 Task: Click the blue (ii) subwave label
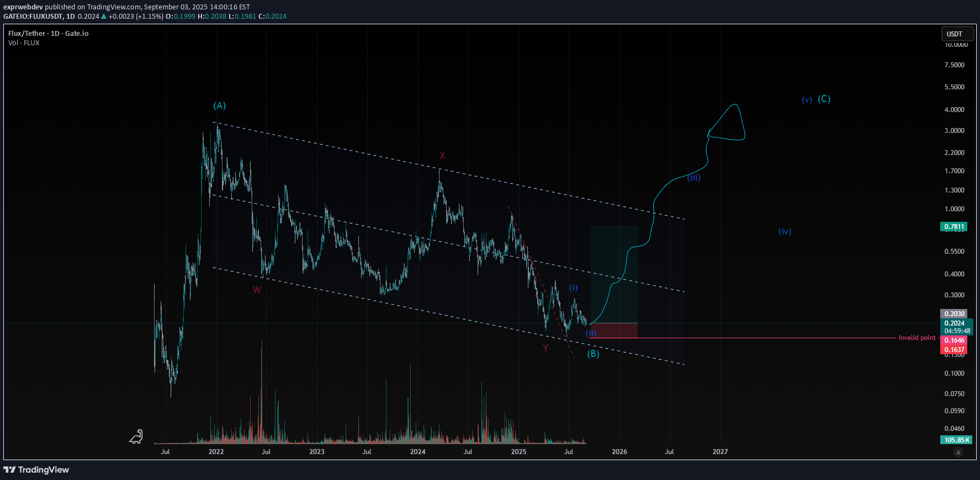591,333
